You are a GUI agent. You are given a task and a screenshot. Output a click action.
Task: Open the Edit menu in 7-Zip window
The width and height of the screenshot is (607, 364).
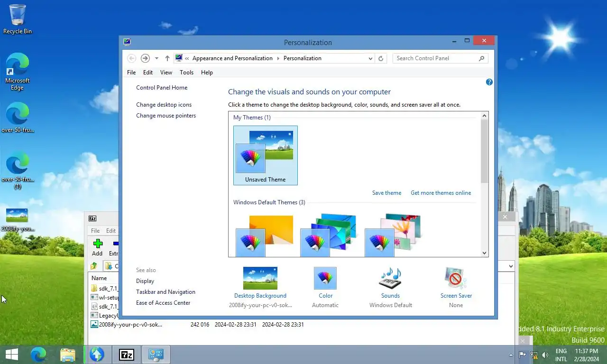point(111,231)
